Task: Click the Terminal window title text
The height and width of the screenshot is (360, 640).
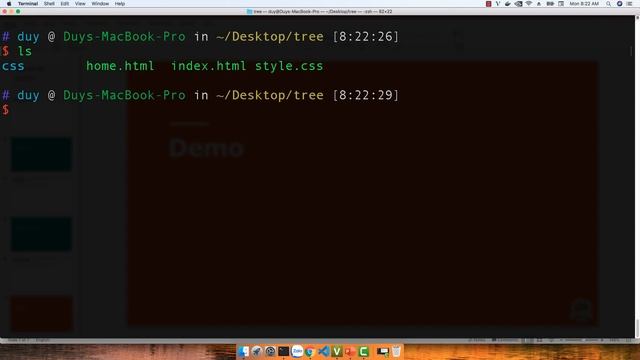Action: [x=323, y=11]
